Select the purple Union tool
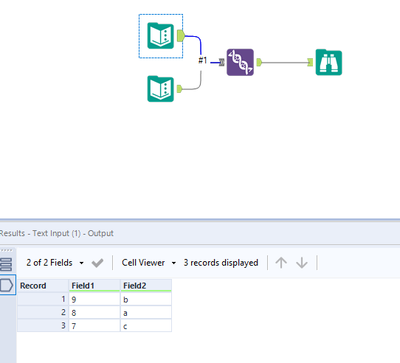Screen dimensions: 400x363 click(x=240, y=62)
